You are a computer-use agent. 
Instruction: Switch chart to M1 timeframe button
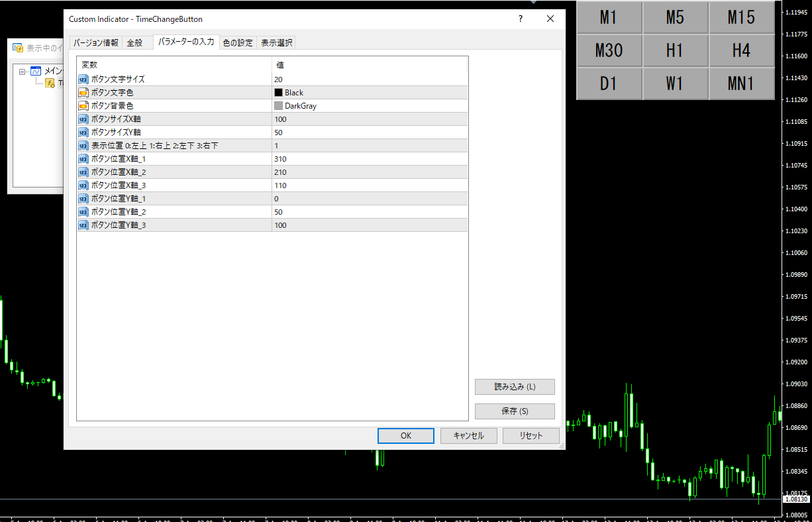coord(609,17)
